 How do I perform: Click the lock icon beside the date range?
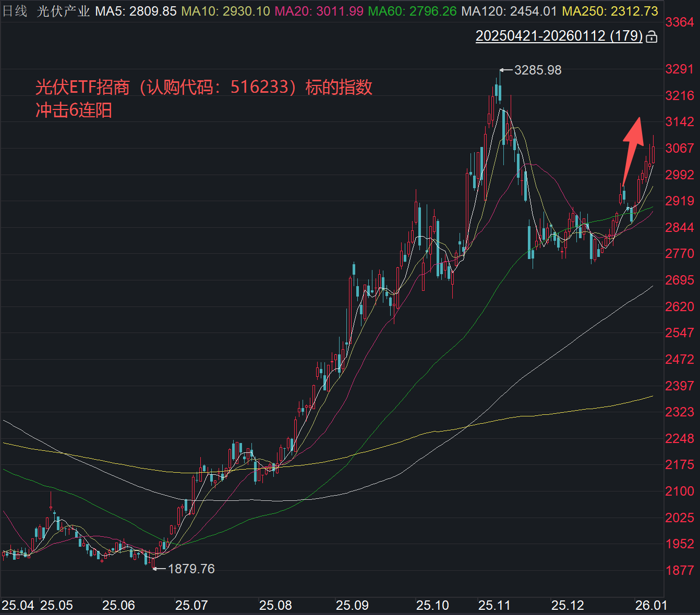point(650,38)
